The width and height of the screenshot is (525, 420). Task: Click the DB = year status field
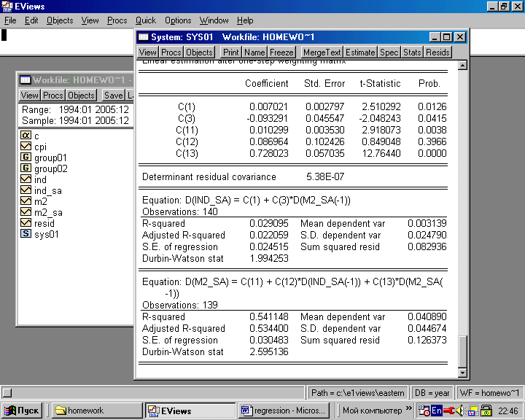coord(432,392)
